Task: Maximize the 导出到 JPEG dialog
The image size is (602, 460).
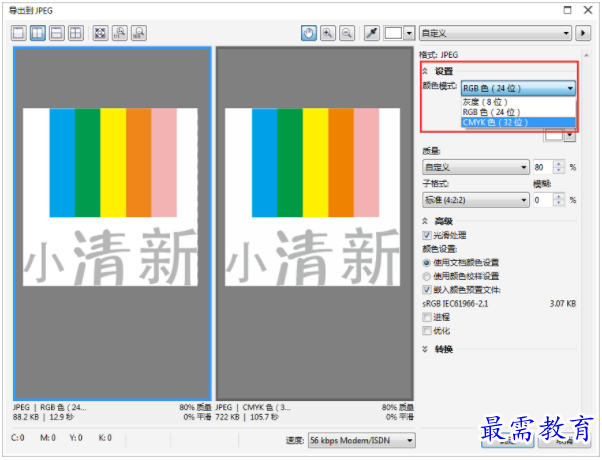Action: click(568, 10)
